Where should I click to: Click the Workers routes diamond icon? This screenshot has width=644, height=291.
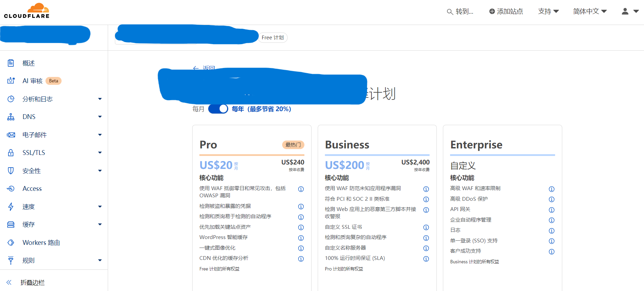click(11, 242)
